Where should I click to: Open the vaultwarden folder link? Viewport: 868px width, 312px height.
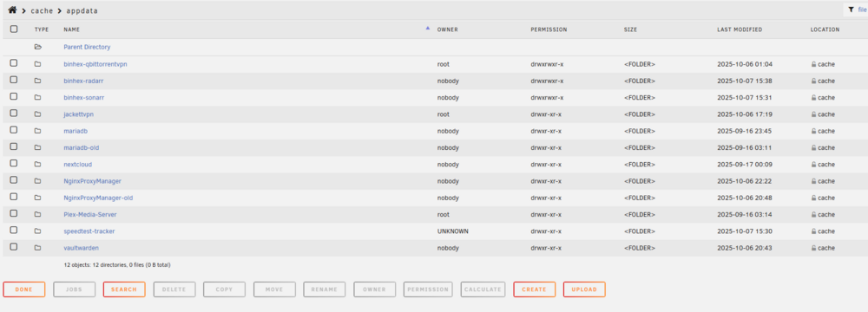81,248
